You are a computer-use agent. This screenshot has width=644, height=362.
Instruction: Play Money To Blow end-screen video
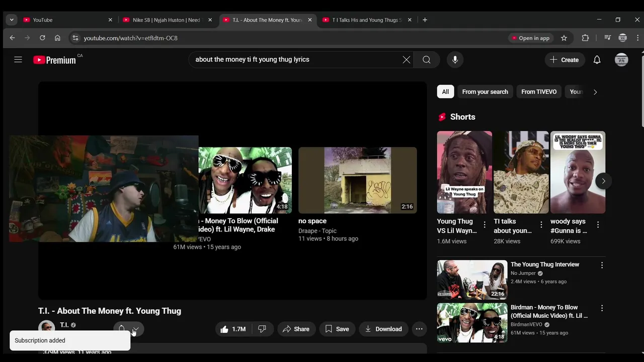(x=245, y=180)
